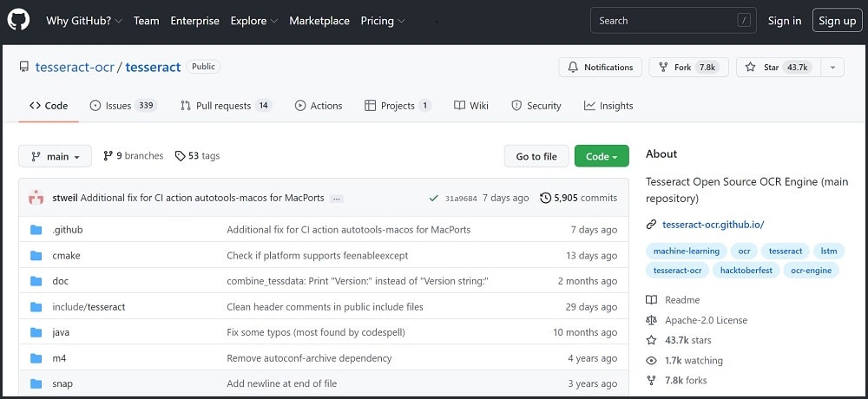Switch to the Security tab

click(536, 106)
